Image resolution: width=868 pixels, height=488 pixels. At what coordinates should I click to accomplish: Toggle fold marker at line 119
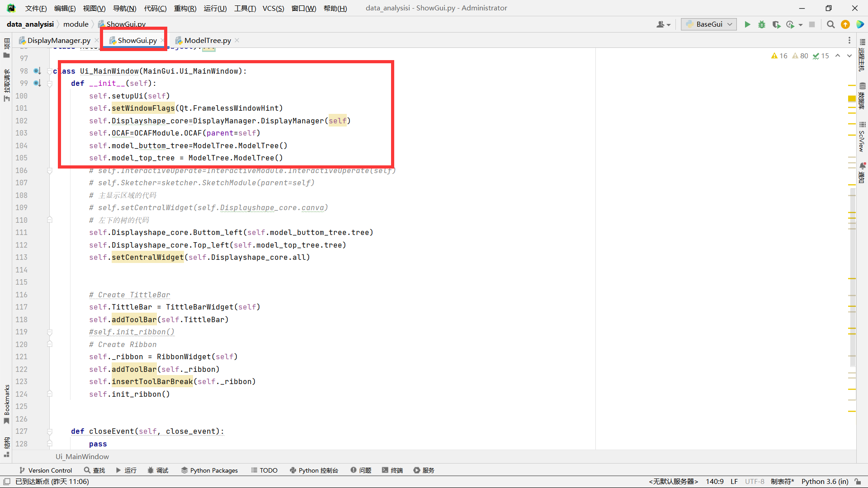point(50,332)
